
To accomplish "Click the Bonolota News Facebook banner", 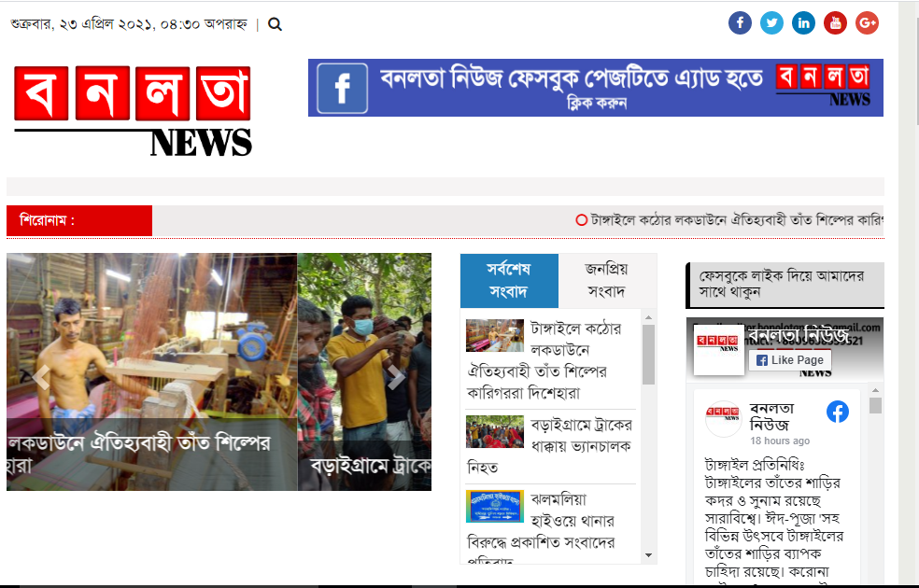I will tap(595, 88).
